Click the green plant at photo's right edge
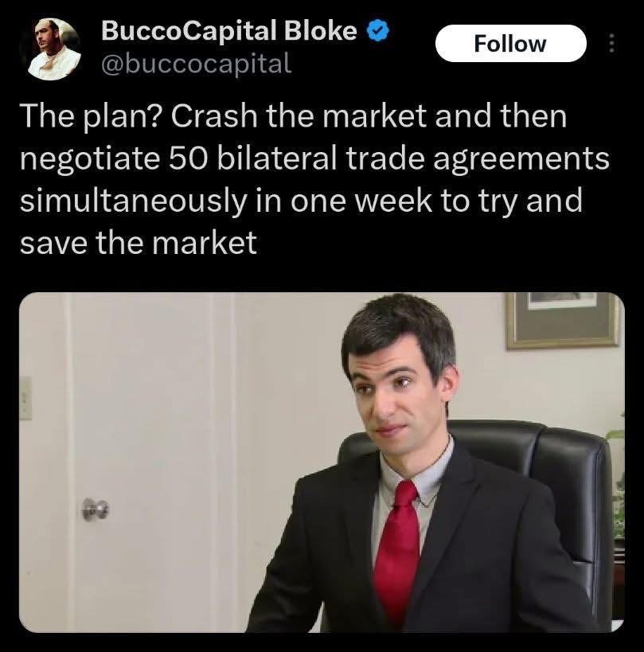The image size is (644, 652). (x=617, y=482)
